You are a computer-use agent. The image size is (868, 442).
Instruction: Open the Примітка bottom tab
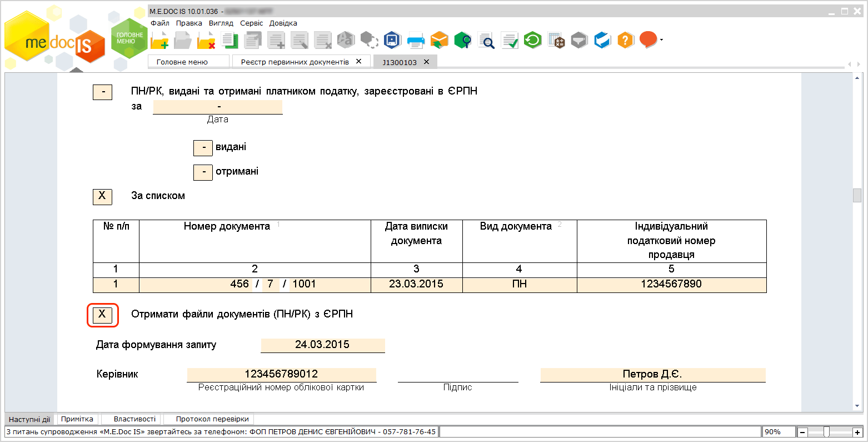77,419
